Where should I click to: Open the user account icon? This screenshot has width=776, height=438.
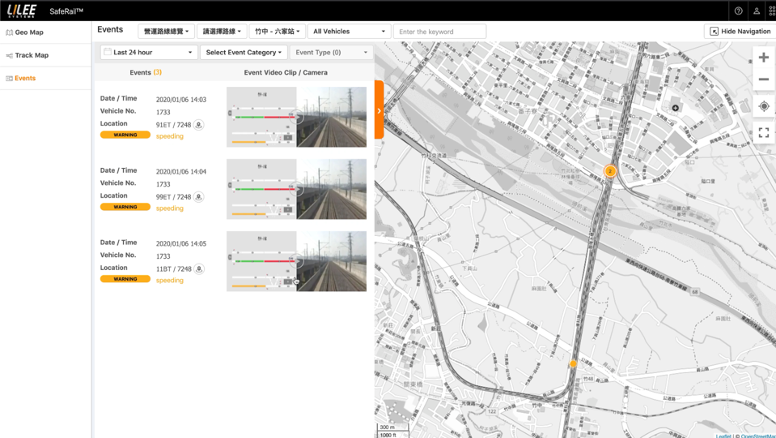tap(756, 11)
